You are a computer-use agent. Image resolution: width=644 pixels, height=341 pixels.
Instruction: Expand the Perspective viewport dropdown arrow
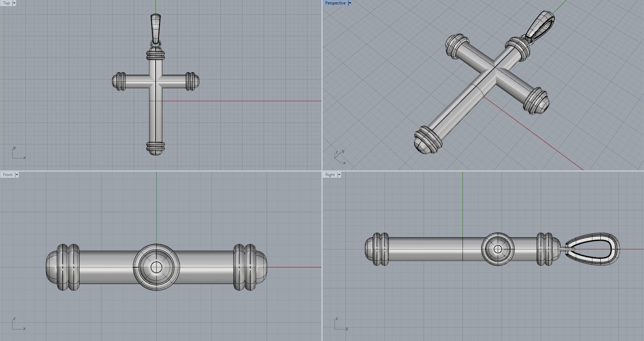coord(350,3)
